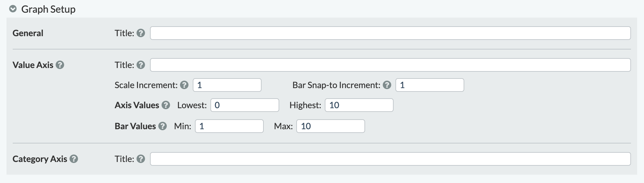Click the Scale Increment input box
This screenshot has width=644, height=183.
(x=227, y=85)
